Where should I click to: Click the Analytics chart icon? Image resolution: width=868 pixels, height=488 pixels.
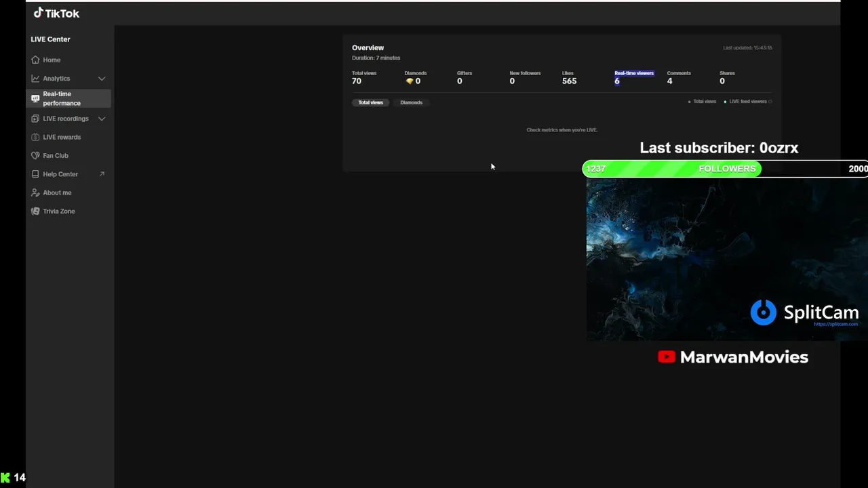pyautogui.click(x=35, y=79)
